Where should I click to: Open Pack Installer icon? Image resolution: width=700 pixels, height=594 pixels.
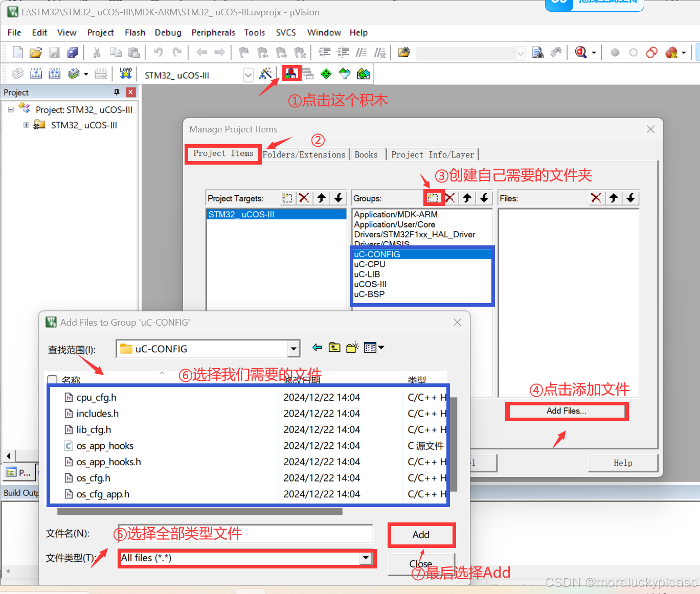coord(363,74)
